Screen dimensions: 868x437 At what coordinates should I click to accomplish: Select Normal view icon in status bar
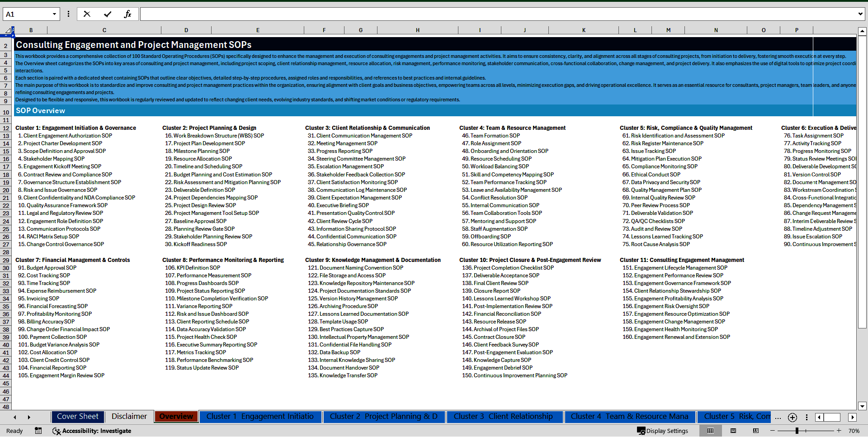pos(710,431)
